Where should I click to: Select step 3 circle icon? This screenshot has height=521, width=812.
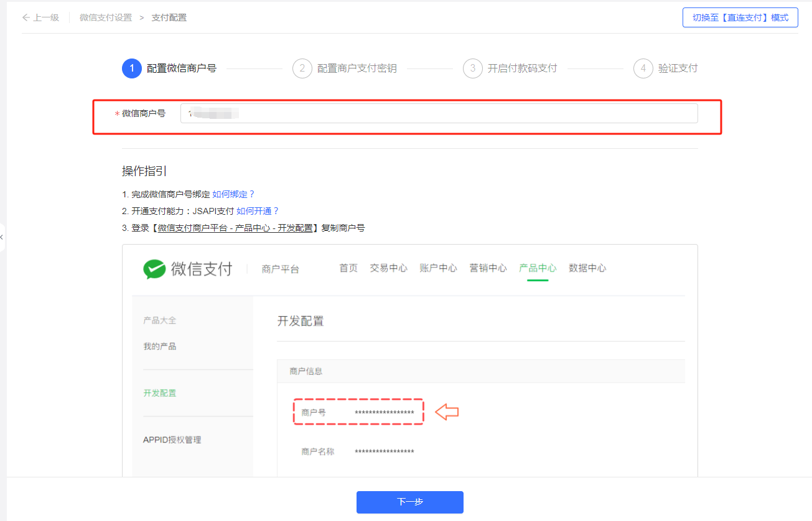click(473, 68)
